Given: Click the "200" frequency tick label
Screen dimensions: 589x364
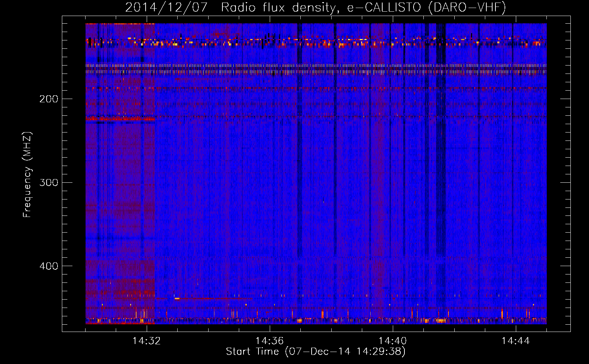Looking at the screenshot, I should [48, 99].
